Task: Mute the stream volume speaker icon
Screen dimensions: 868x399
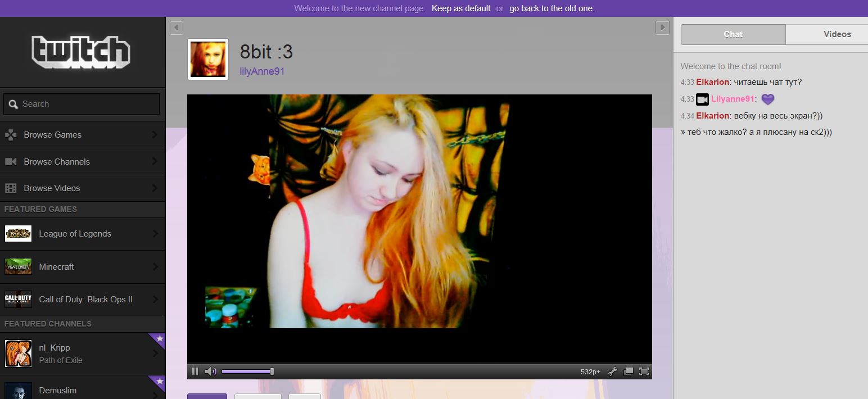Action: pyautogui.click(x=211, y=371)
